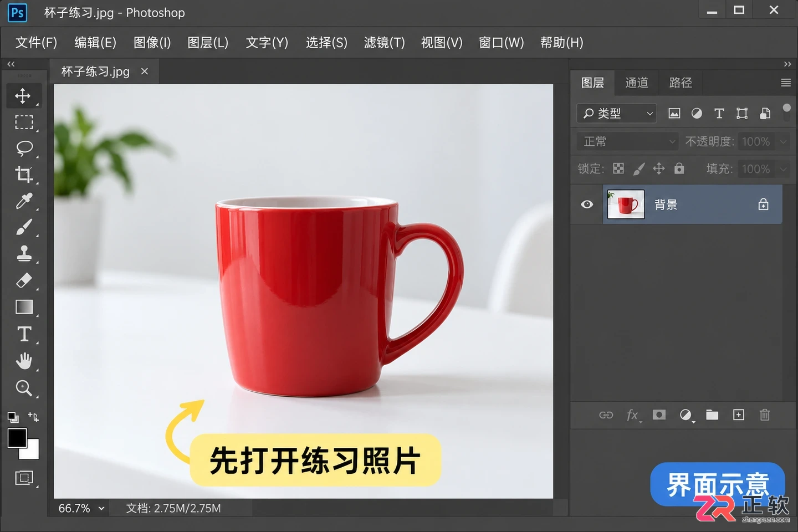Toggle smart object layer filter
Viewport: 798px width, 532px height.
tap(765, 114)
